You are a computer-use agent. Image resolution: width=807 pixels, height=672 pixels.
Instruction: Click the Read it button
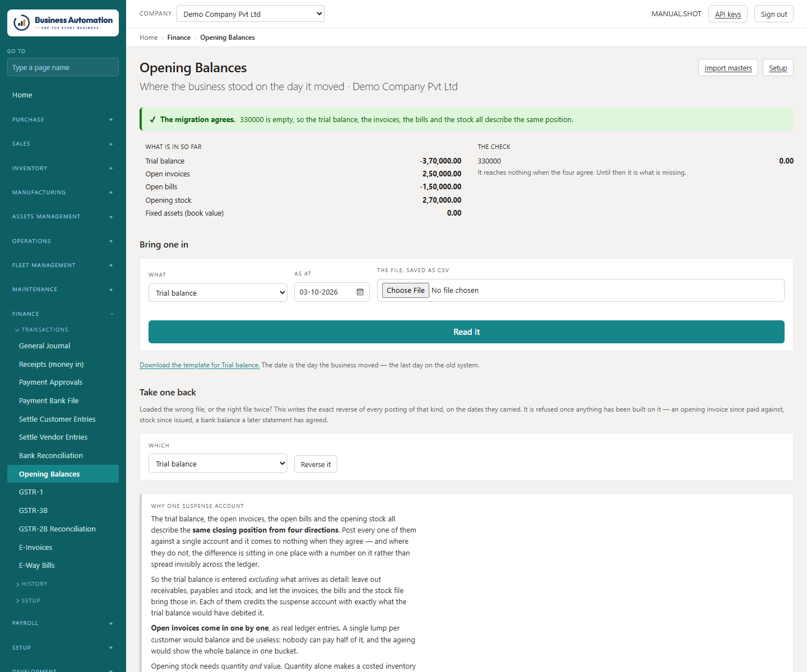point(466,332)
